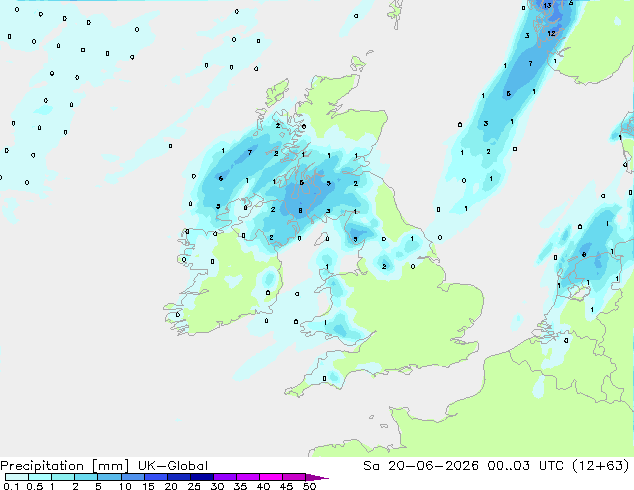Click the legend scale label "40"

[x=264, y=486]
